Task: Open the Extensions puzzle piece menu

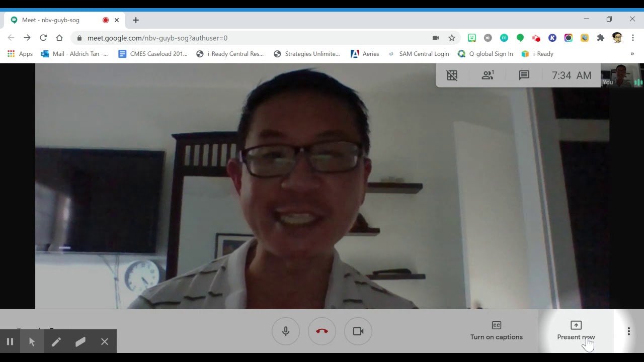Action: (601, 38)
